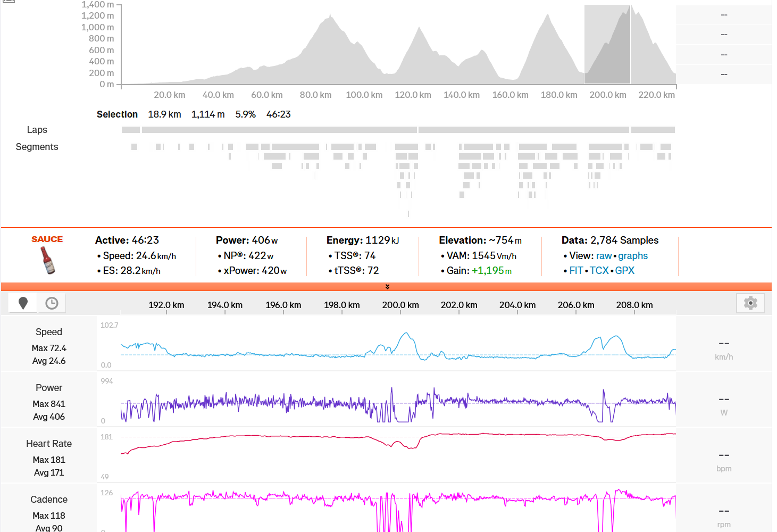
Task: Click the Laps row label
Action: click(x=37, y=130)
